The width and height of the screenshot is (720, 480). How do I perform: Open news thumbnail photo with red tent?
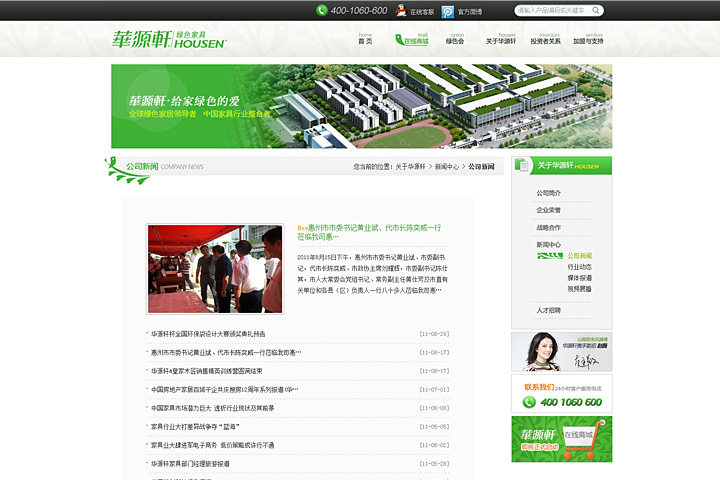(x=214, y=269)
